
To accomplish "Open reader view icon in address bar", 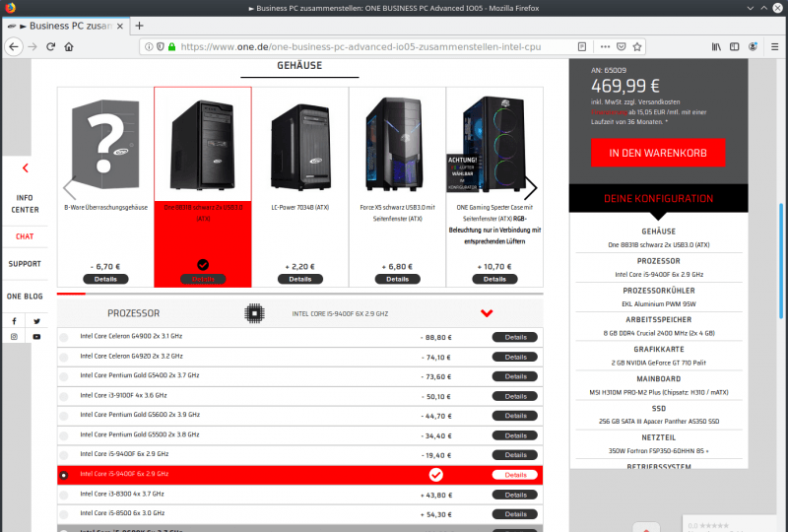I will pos(582,46).
